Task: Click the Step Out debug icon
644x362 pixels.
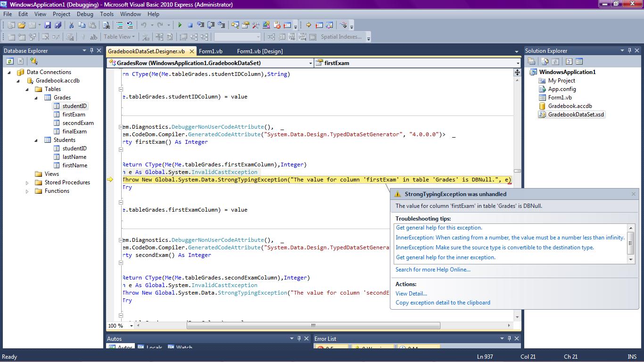Action: (222, 25)
